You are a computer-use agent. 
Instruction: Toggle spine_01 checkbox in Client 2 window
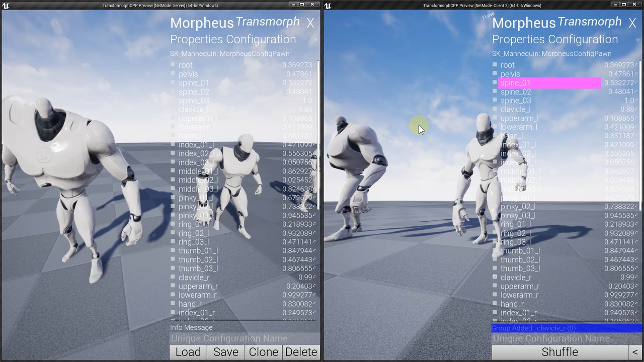tap(495, 83)
